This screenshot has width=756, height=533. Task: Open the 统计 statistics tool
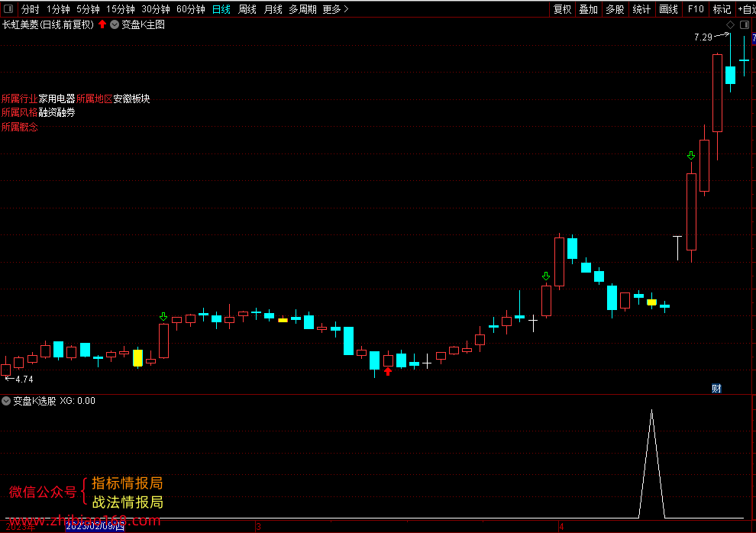click(641, 9)
